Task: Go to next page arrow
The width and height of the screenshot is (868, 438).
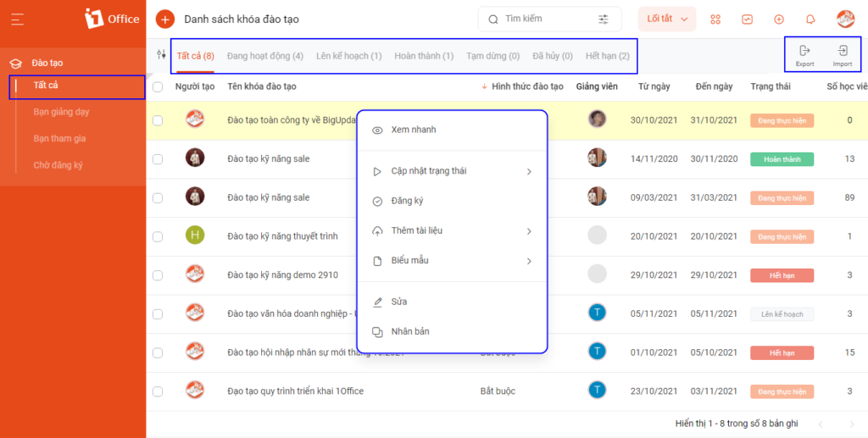Action: (x=851, y=424)
